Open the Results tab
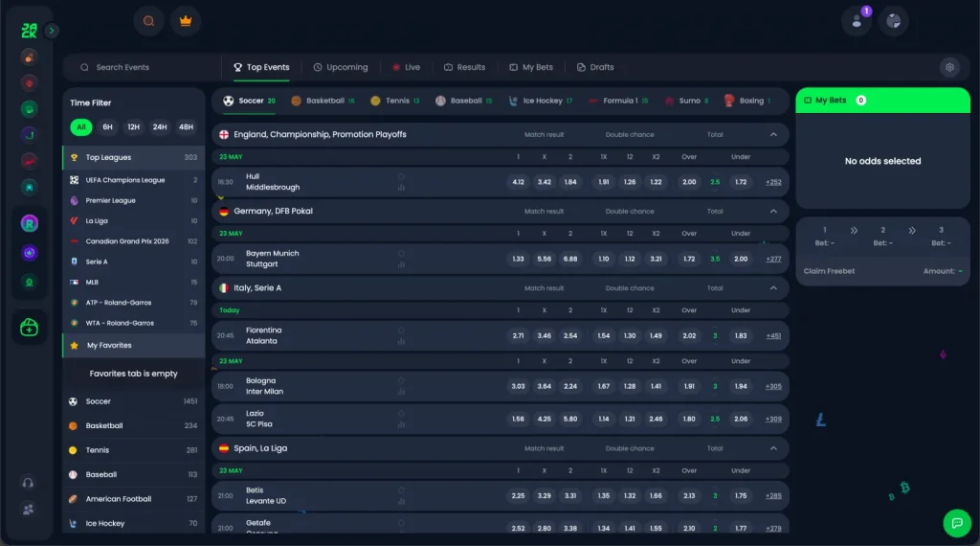The width and height of the screenshot is (980, 546). [x=464, y=68]
